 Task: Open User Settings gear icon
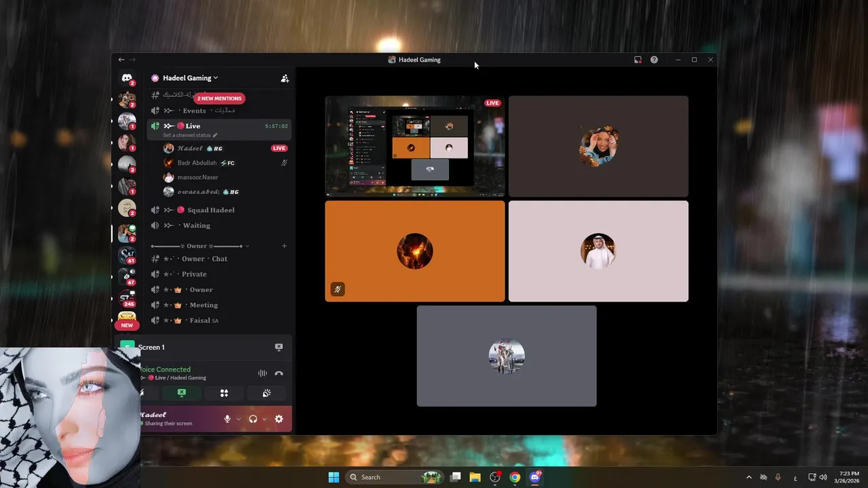279,419
